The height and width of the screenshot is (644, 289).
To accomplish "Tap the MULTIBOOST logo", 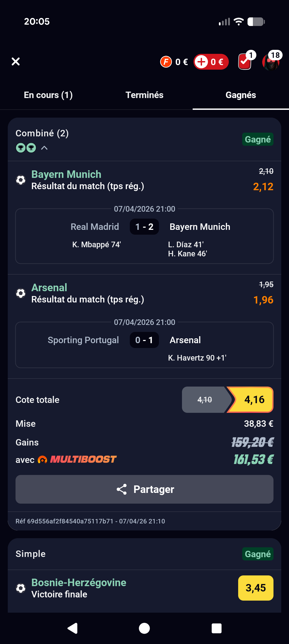I will [78, 459].
